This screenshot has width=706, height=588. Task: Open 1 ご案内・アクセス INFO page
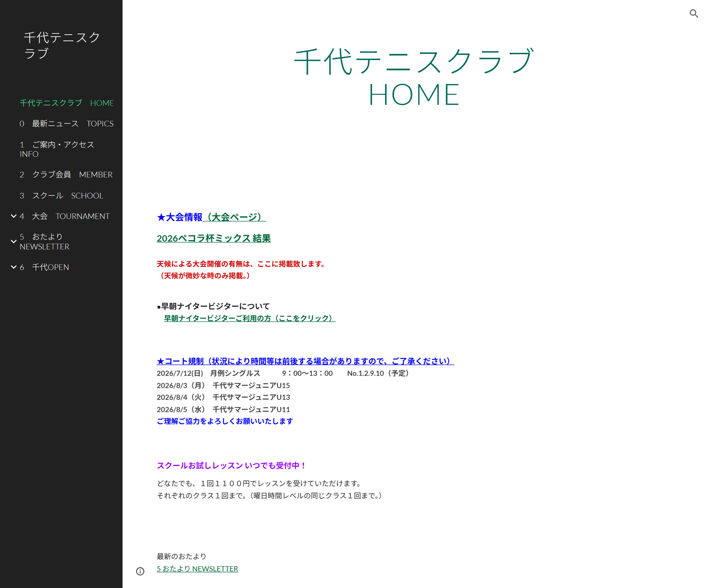[57, 149]
